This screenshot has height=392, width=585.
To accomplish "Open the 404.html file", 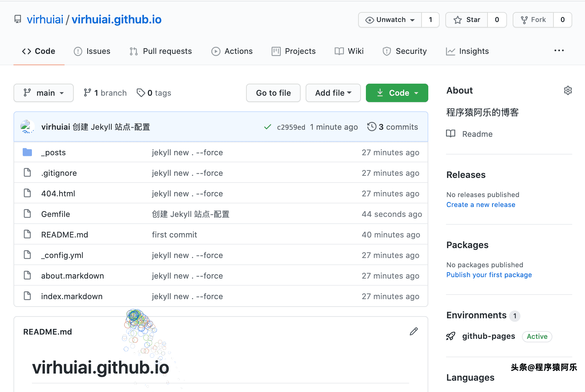I will [58, 194].
